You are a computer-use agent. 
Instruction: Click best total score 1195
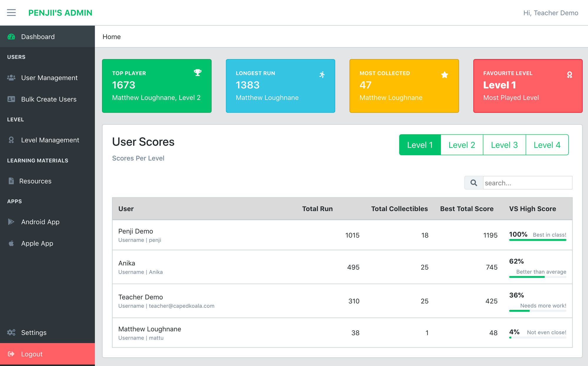click(x=490, y=235)
